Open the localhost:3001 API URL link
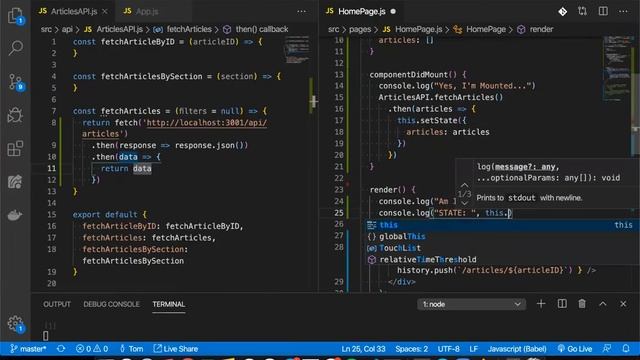The image size is (640, 360). pyautogui.click(x=207, y=123)
